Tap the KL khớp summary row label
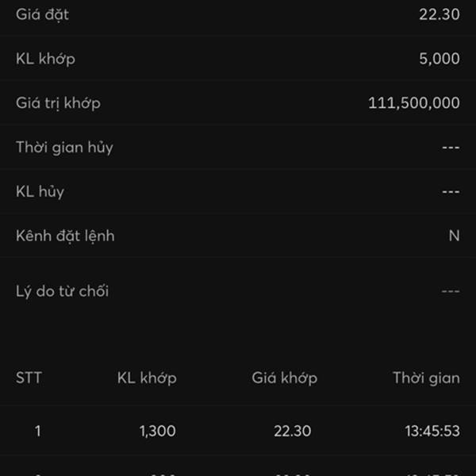 (46, 59)
